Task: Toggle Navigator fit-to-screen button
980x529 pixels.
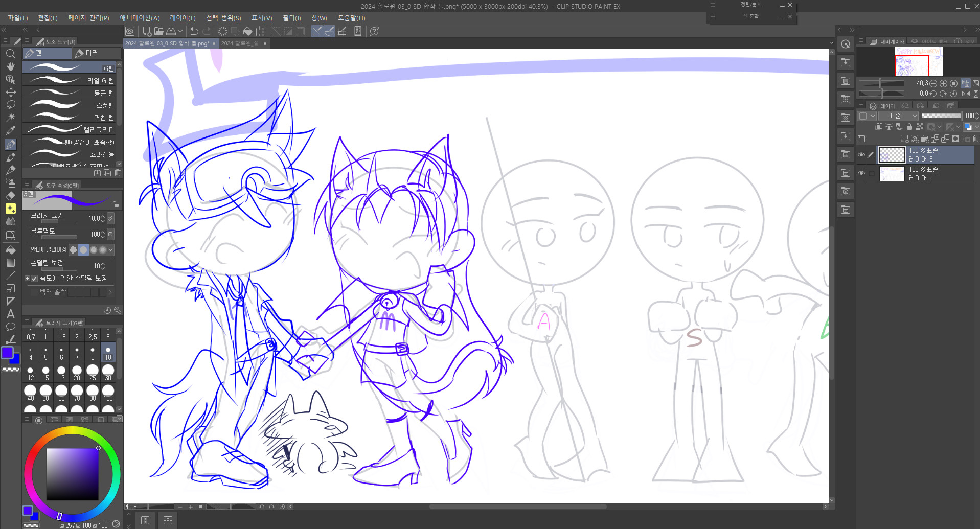Action: (965, 83)
